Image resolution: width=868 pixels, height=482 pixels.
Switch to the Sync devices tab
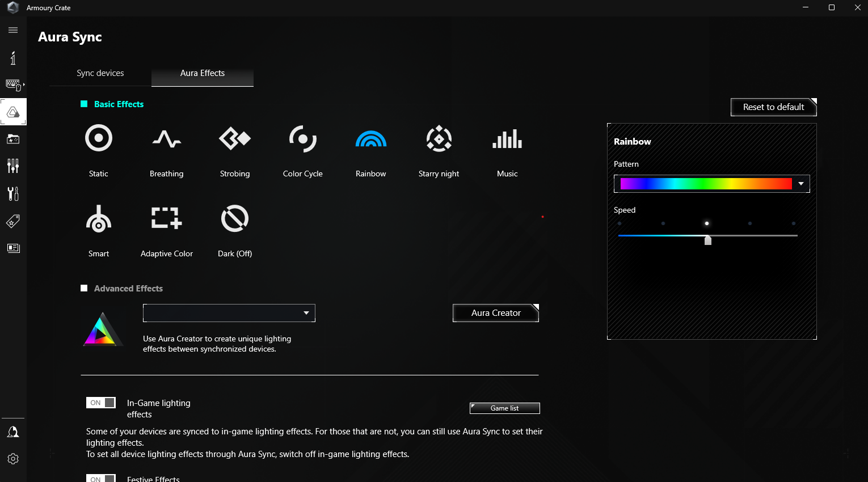point(100,73)
